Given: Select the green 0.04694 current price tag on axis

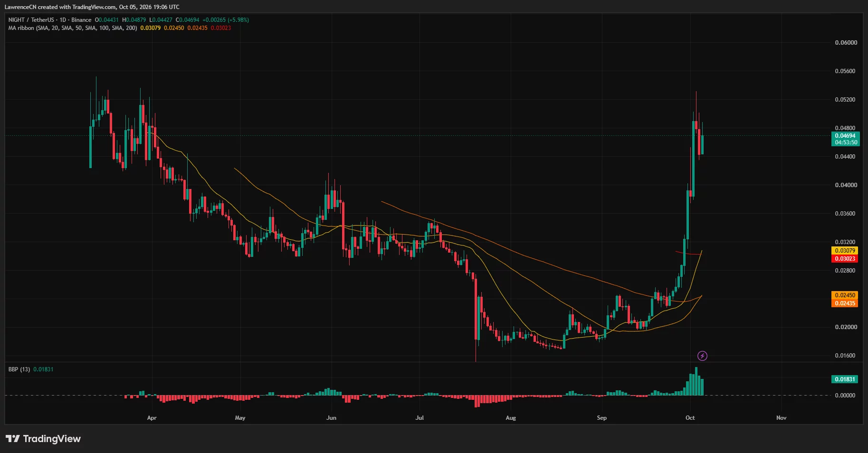Looking at the screenshot, I should [x=845, y=136].
